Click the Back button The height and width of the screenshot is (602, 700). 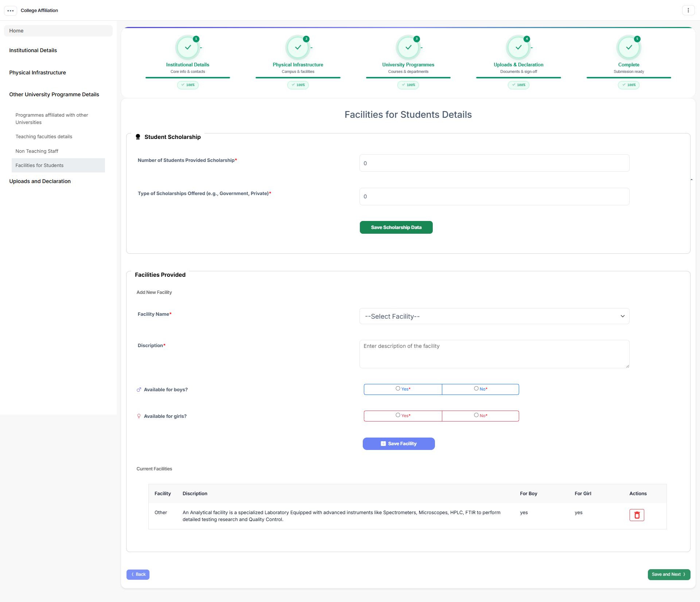pos(138,574)
